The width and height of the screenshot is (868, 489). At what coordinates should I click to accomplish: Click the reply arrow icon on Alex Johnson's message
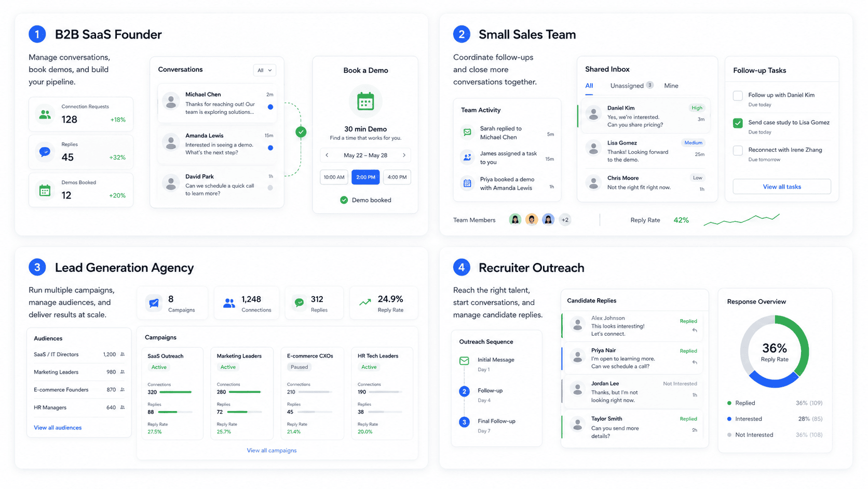click(x=695, y=330)
